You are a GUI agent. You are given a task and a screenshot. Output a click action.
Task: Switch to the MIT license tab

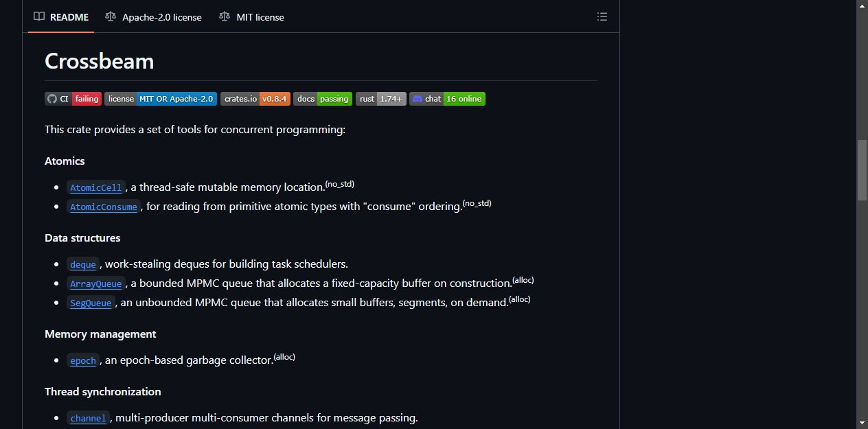(x=251, y=16)
